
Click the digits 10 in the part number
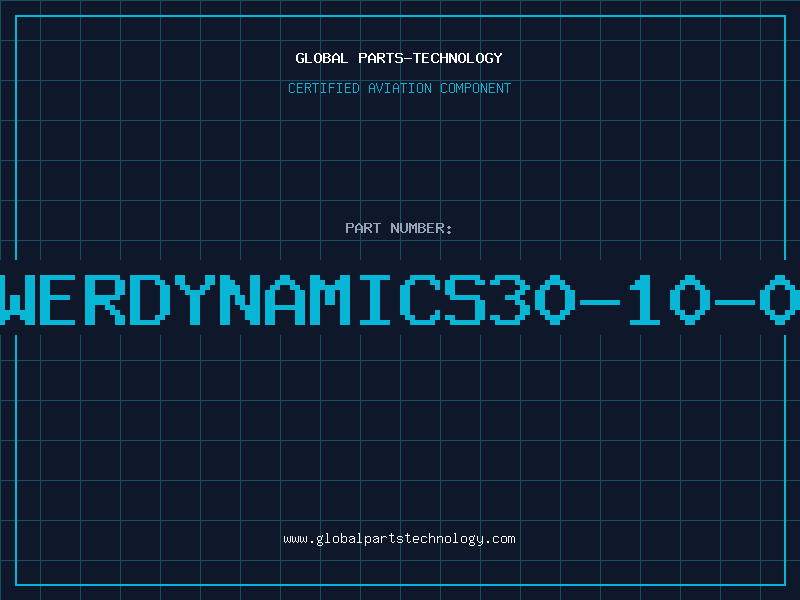[x=665, y=297]
